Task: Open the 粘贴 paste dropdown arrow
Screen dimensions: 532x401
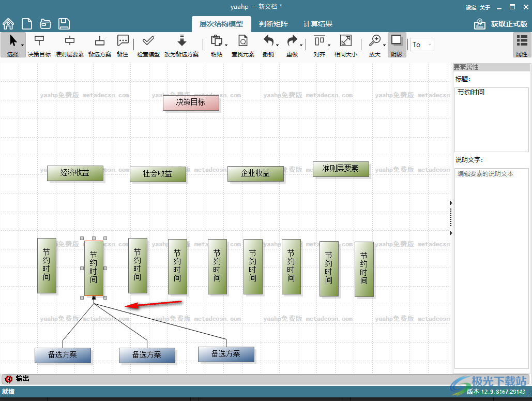Action: click(x=226, y=45)
